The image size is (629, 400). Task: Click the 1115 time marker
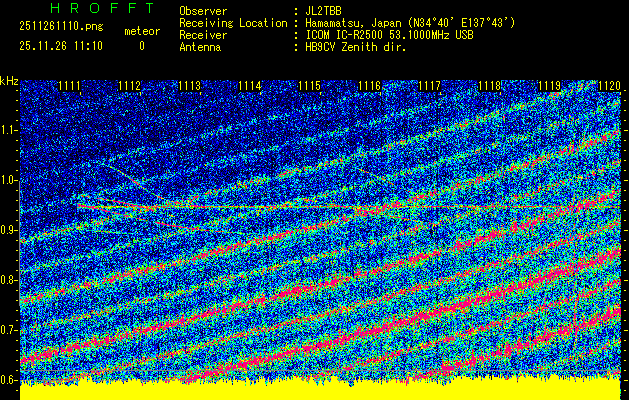310,86
